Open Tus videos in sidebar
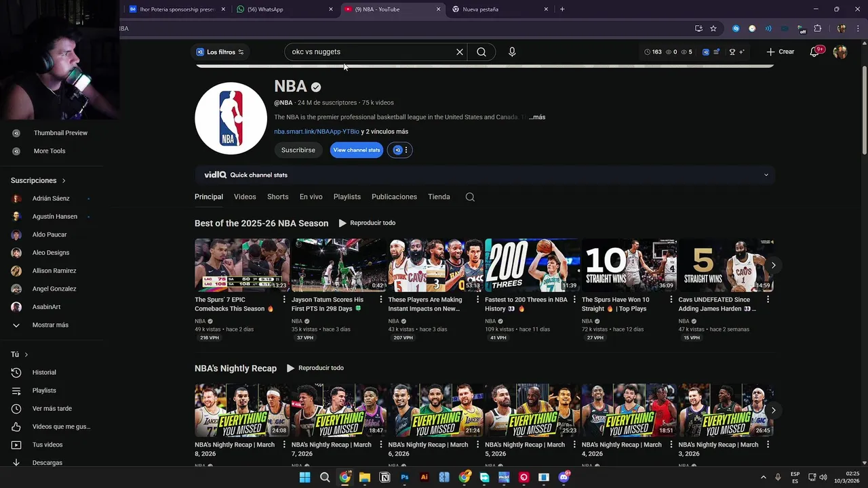 (47, 445)
